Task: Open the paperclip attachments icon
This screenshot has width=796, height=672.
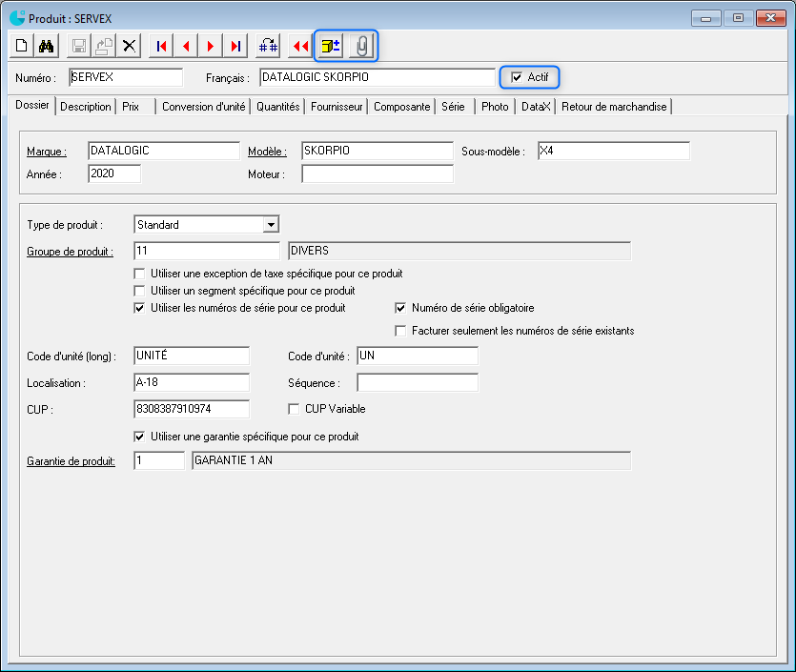Action: (361, 46)
